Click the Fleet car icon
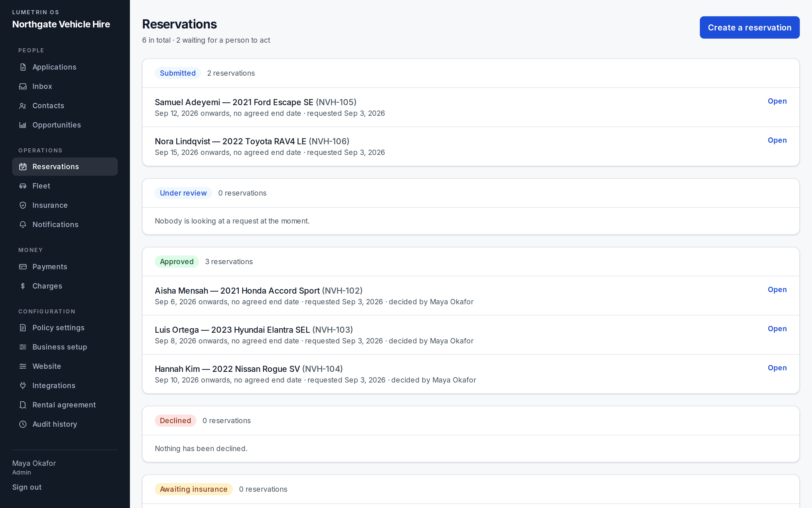The height and width of the screenshot is (508, 812). (23, 186)
